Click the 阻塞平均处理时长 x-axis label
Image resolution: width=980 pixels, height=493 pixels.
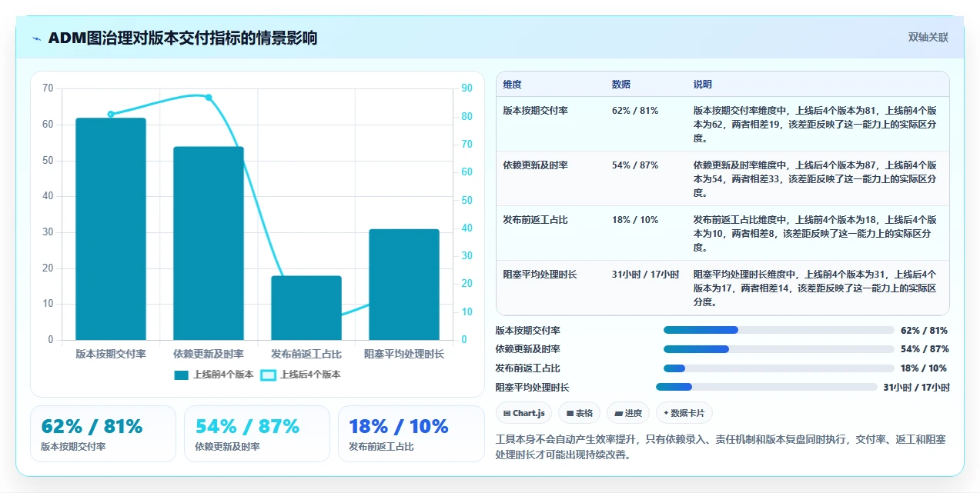coord(404,355)
